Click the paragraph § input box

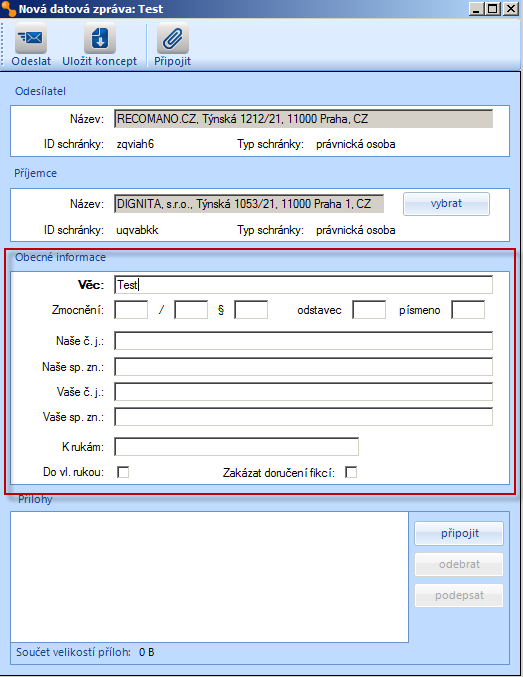(x=251, y=310)
